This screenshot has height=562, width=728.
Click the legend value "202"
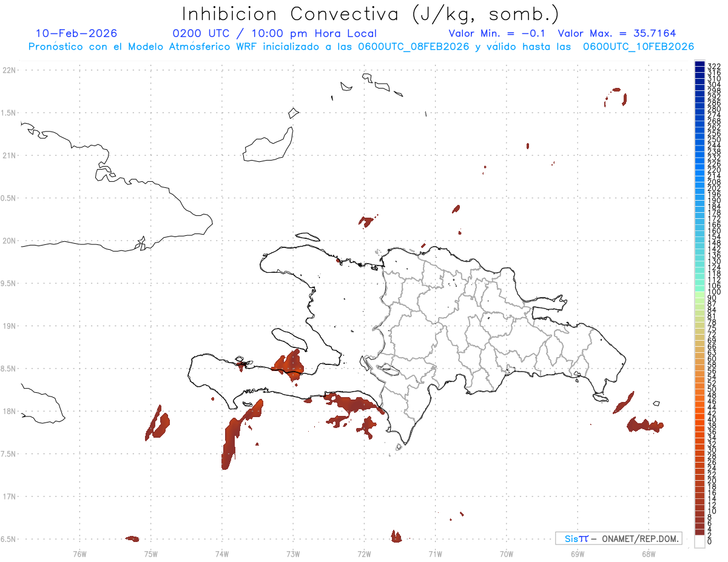714,188
